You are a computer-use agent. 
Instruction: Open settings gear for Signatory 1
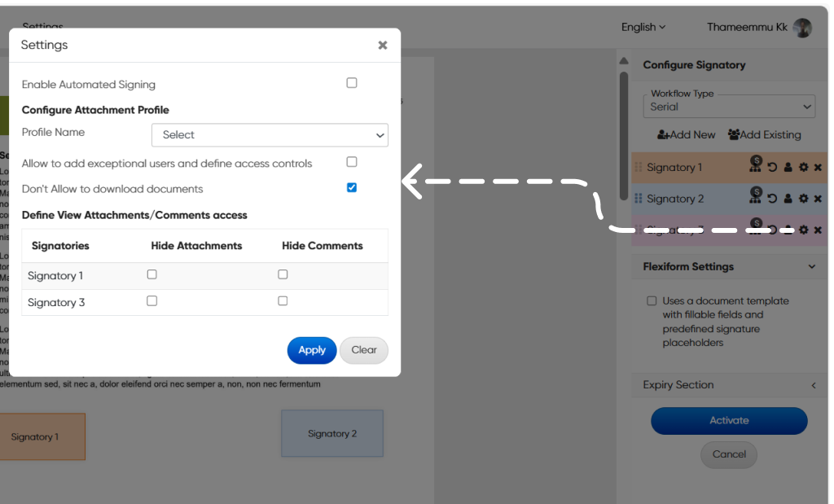pos(804,168)
